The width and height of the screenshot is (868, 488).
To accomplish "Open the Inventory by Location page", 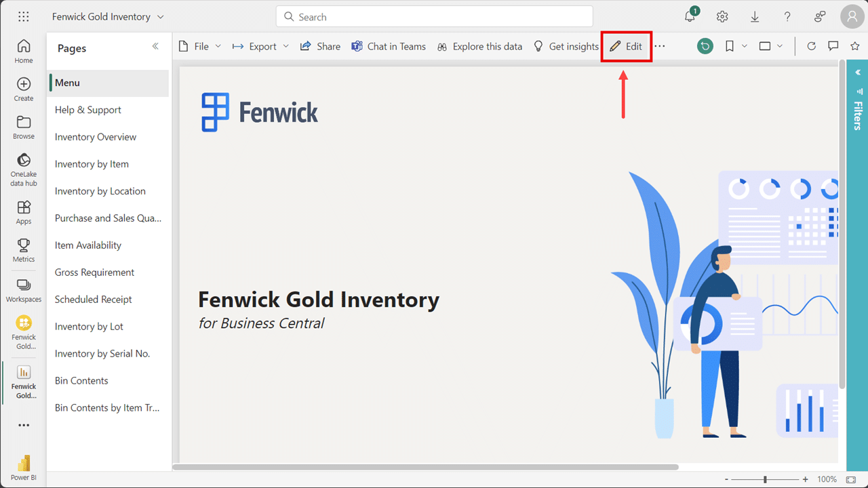I will (x=108, y=191).
